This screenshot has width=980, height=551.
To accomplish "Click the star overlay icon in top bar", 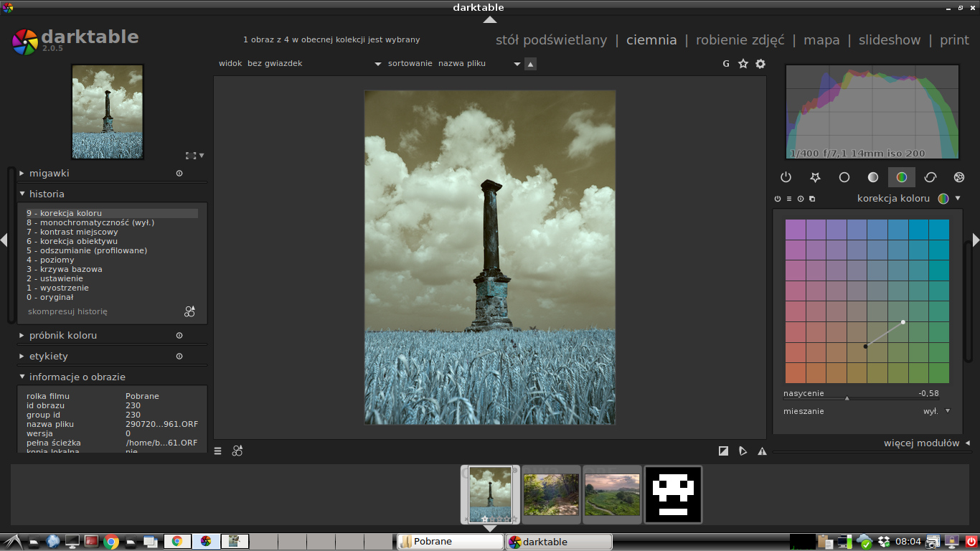I will click(x=743, y=64).
